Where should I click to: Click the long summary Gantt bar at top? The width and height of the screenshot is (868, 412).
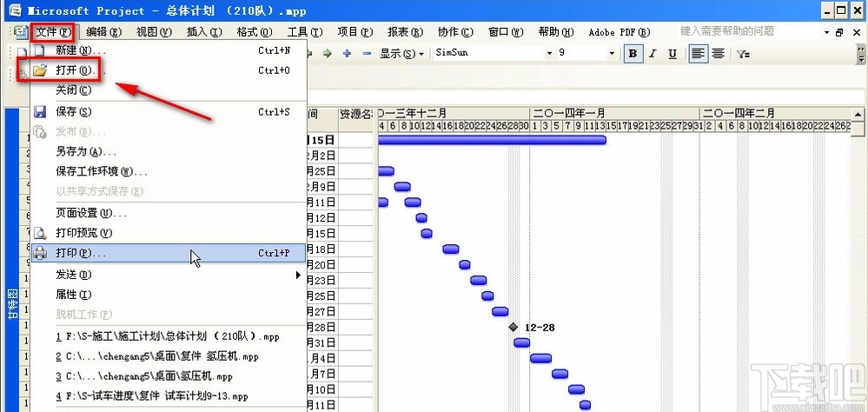coord(492,140)
